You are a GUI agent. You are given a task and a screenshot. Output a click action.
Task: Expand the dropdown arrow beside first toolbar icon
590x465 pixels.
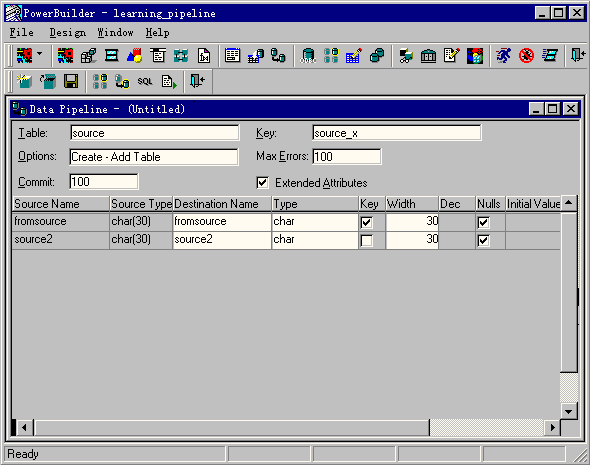40,55
